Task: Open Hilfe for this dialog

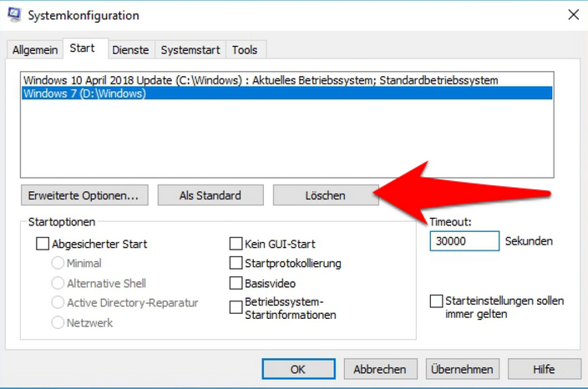Action: 544,369
